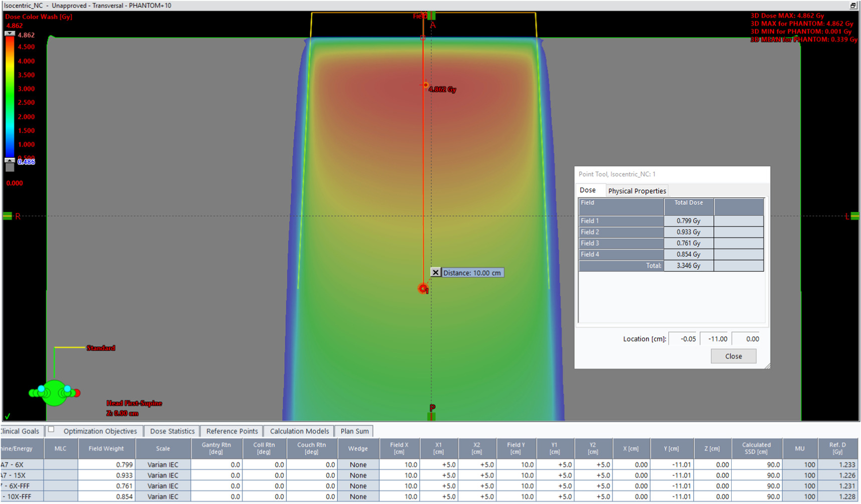The height and width of the screenshot is (504, 861).
Task: Switch to the Plan Sum tab
Action: [355, 431]
